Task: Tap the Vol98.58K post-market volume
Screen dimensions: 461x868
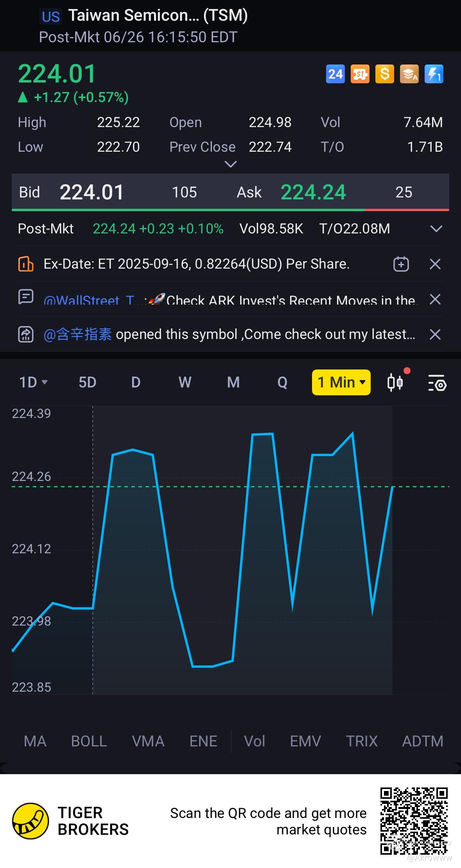Action: [x=271, y=229]
